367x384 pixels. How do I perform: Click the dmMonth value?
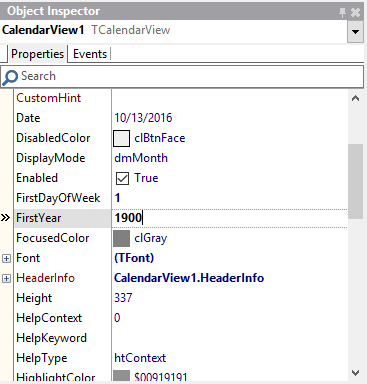(141, 158)
